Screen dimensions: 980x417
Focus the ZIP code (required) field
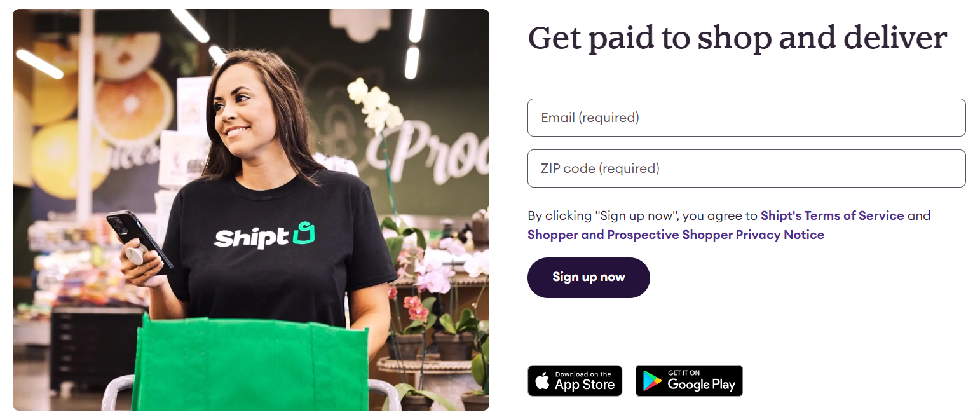coord(746,168)
